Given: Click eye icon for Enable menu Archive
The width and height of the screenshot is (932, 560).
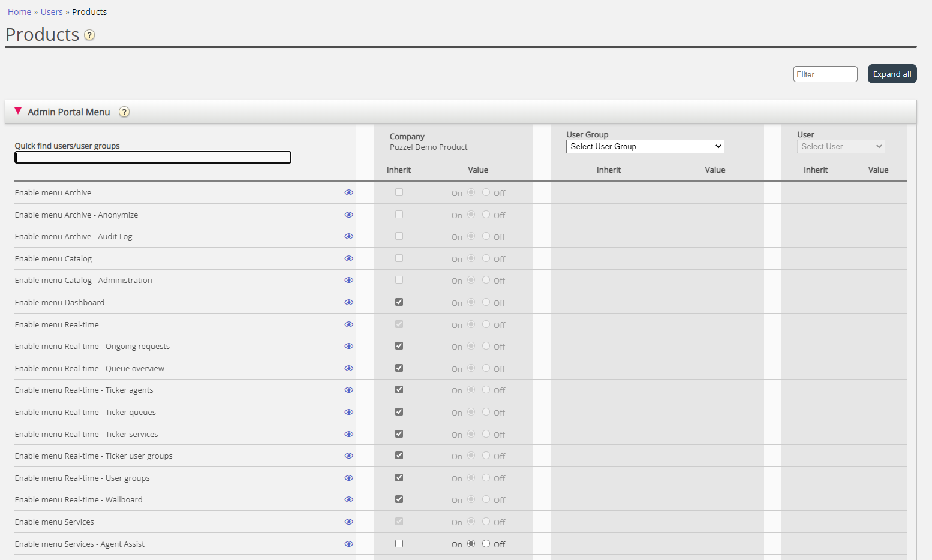Looking at the screenshot, I should pos(348,193).
